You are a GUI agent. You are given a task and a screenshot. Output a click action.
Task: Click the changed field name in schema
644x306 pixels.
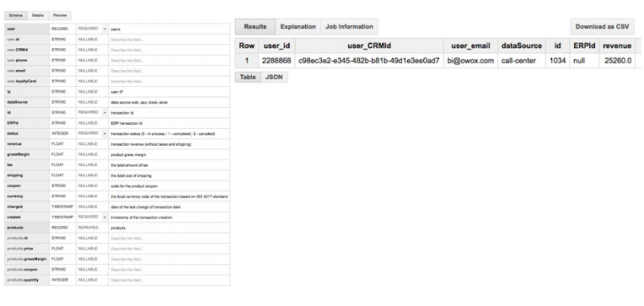point(14,207)
